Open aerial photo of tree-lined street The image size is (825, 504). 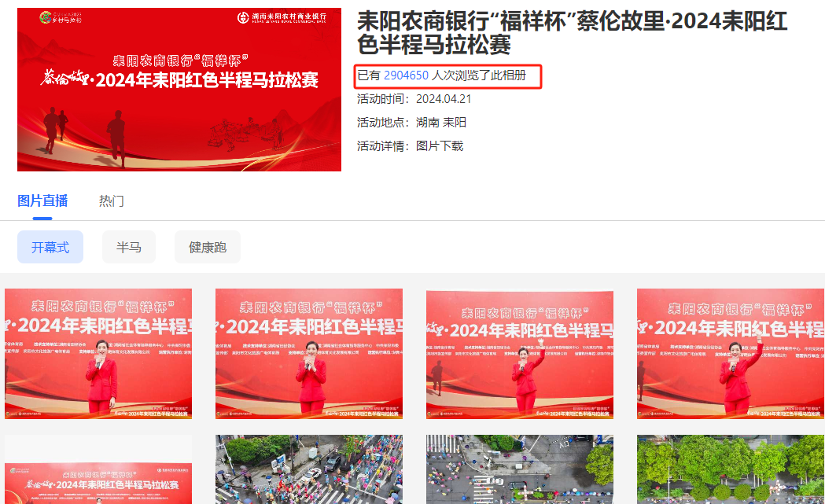pyautogui.click(x=731, y=469)
